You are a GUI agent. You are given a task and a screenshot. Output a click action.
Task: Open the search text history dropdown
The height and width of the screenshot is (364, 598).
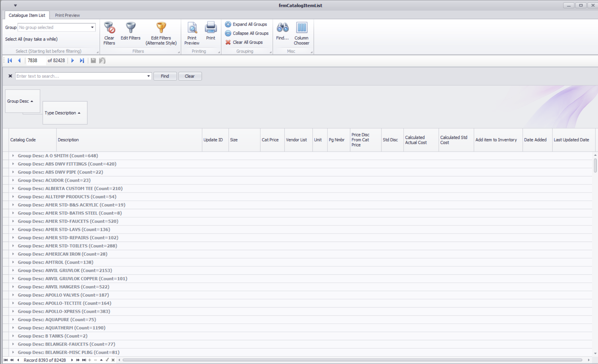[x=147, y=76]
